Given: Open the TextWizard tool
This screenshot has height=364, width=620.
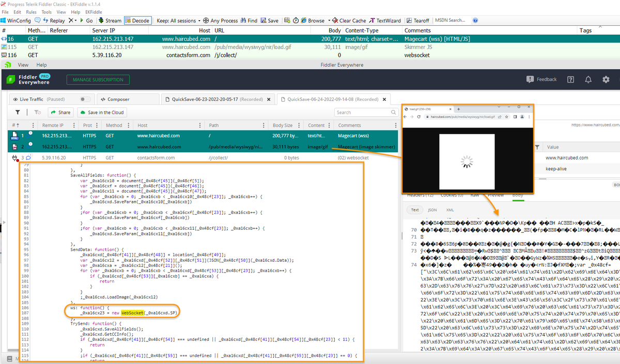Looking at the screenshot, I should (x=385, y=21).
